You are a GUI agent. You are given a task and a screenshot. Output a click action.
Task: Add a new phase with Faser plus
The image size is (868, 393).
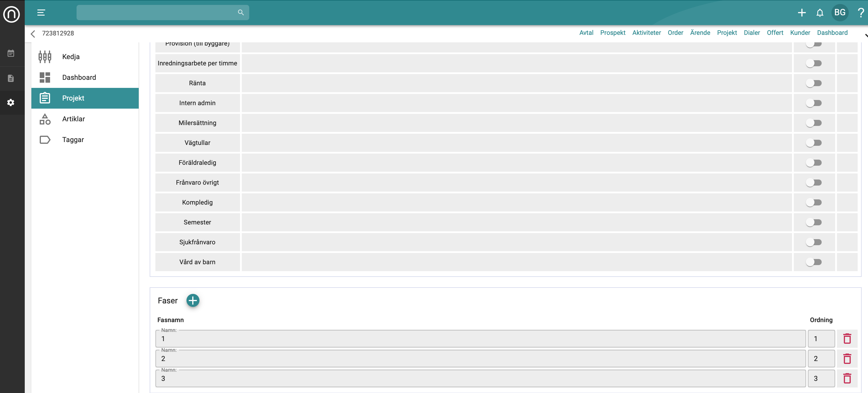point(193,300)
